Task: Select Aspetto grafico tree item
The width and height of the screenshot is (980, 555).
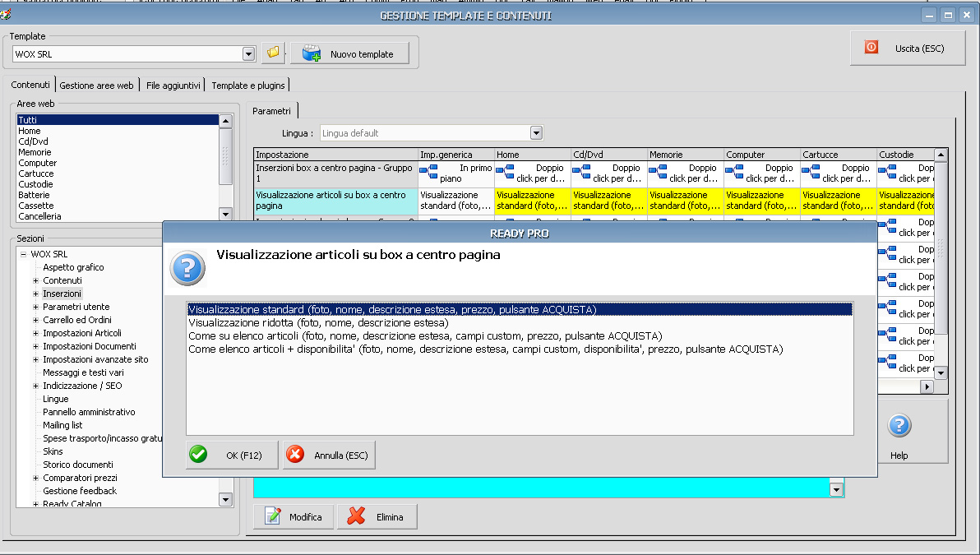Action: 73,267
